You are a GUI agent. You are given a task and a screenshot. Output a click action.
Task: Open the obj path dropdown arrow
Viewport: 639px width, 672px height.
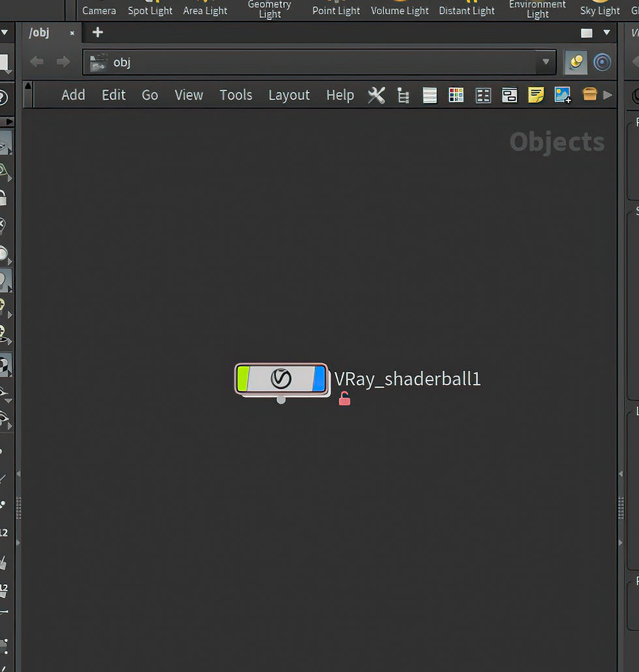coord(546,62)
